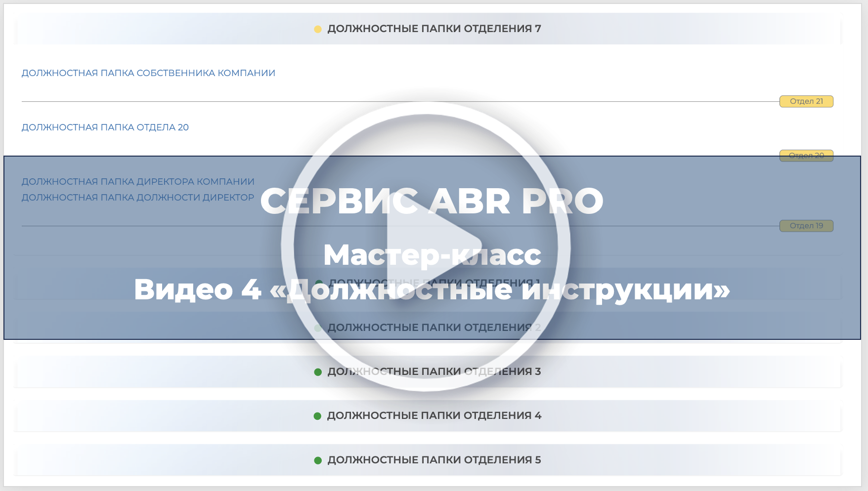Click green dot beside отделения 5
868x491 pixels.
pyautogui.click(x=318, y=460)
